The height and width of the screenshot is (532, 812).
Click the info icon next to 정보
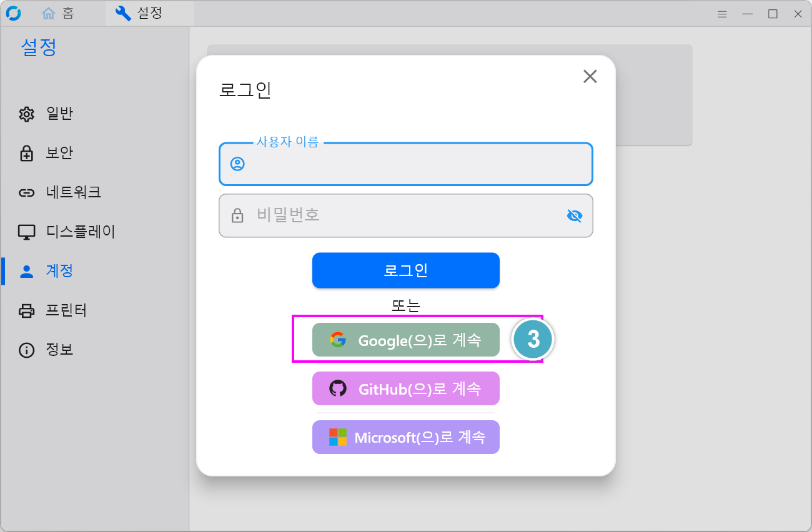point(26,350)
